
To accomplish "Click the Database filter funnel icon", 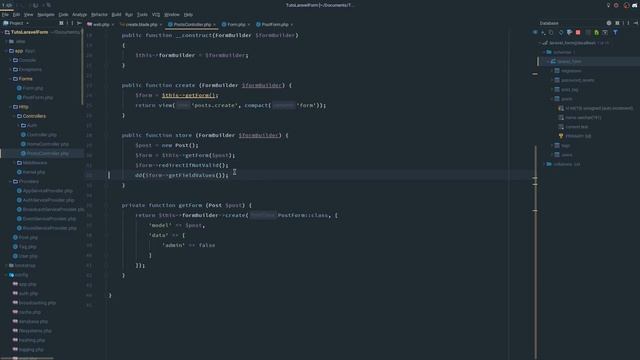I will click(x=615, y=32).
